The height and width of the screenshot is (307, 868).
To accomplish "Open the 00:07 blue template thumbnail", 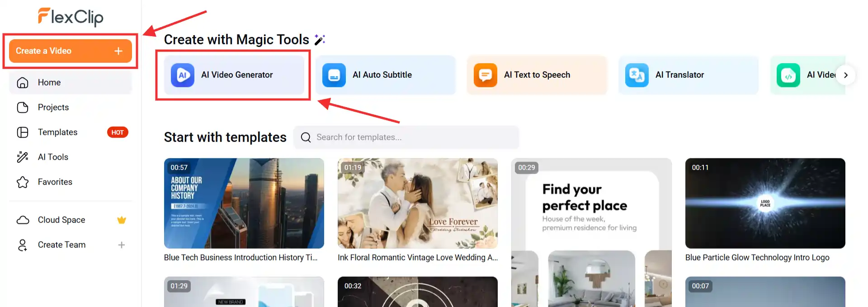I will 765,292.
